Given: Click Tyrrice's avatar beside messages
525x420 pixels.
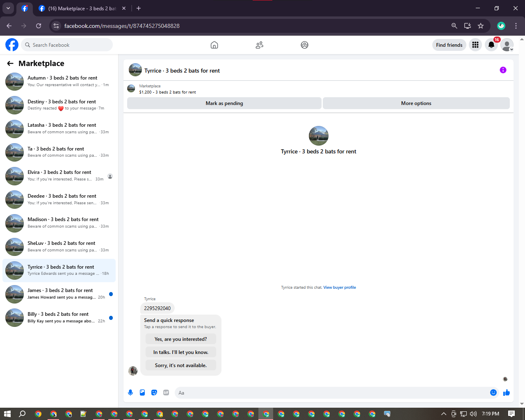Looking at the screenshot, I should pyautogui.click(x=133, y=371).
